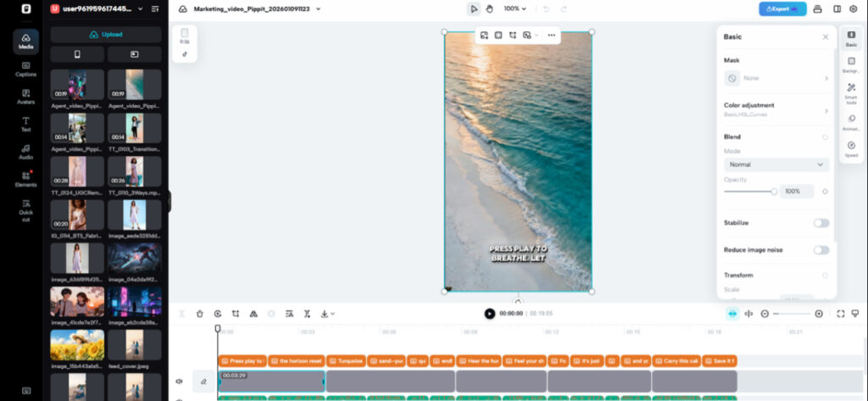Select the Hand pan tool
Image resolution: width=868 pixels, height=401 pixels.
(x=490, y=8)
